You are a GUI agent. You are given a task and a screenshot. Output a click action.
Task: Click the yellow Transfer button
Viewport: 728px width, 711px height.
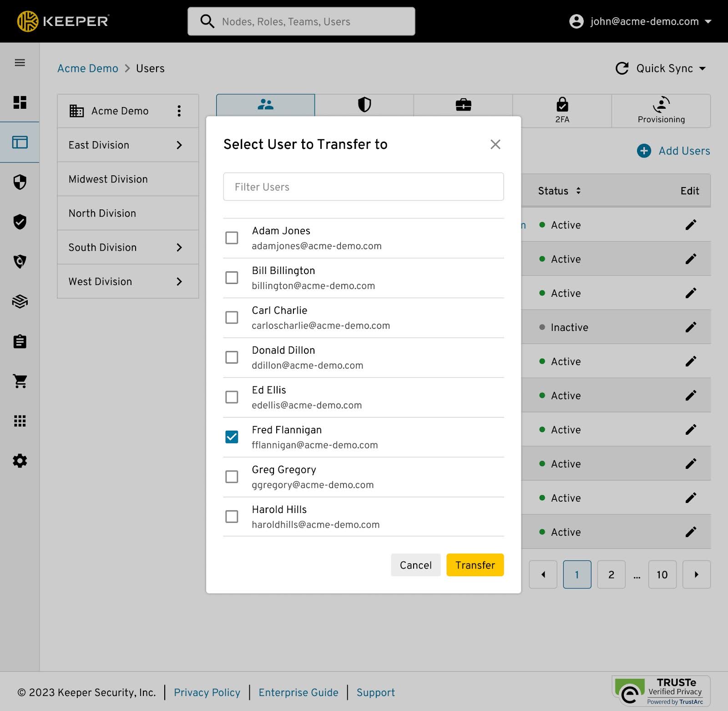pos(475,565)
